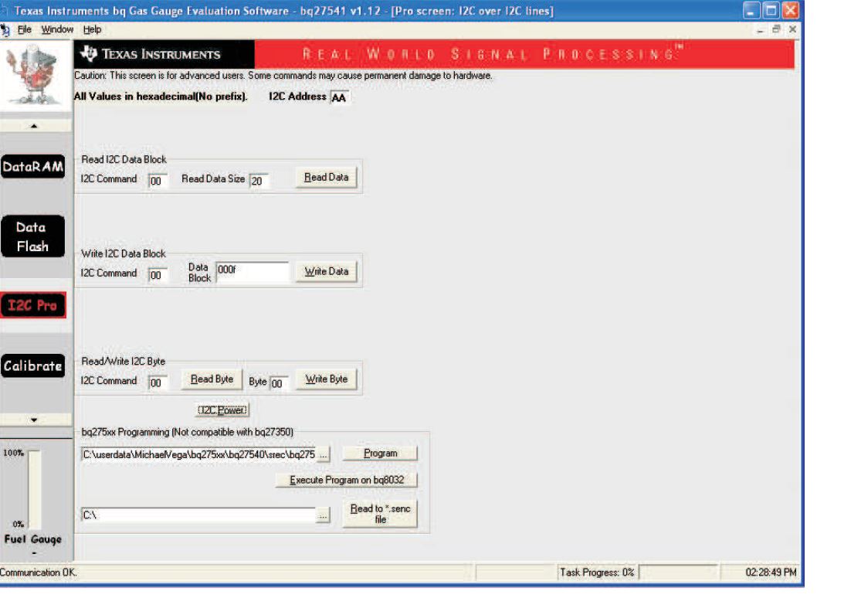The image size is (868, 598).
Task: Click the application icon in menu bar
Action: pyautogui.click(x=5, y=30)
